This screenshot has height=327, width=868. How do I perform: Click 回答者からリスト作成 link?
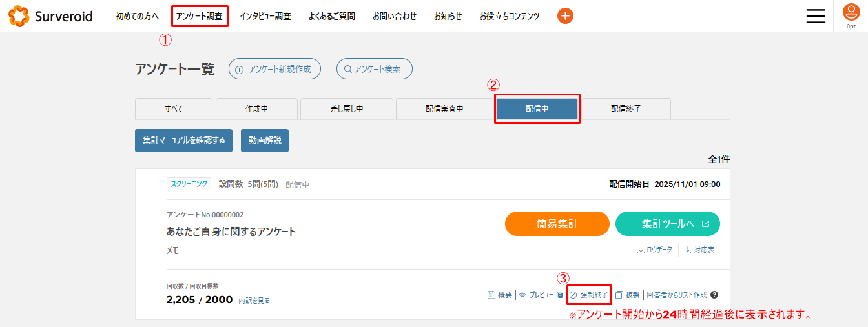[676, 295]
